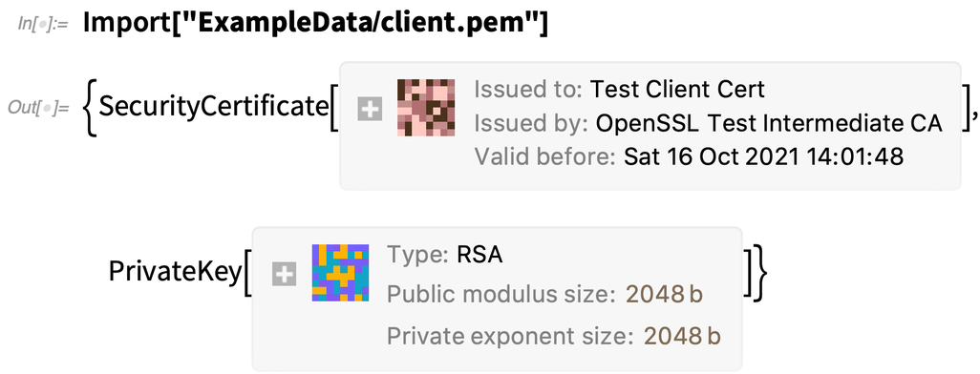This screenshot has width=980, height=374.
Task: Expand the PrivateKey summary box plus icon
Action: coord(285,274)
